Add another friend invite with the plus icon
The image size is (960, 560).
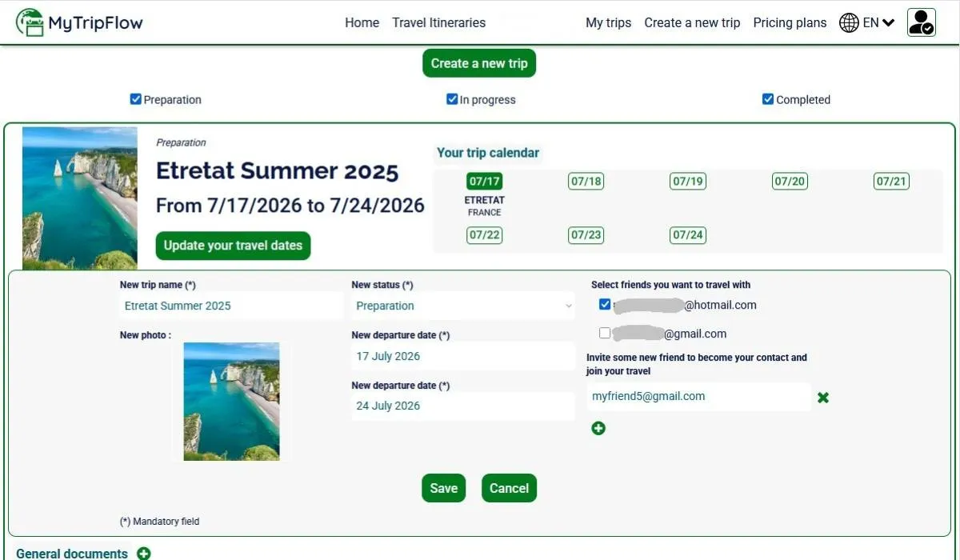pos(598,429)
